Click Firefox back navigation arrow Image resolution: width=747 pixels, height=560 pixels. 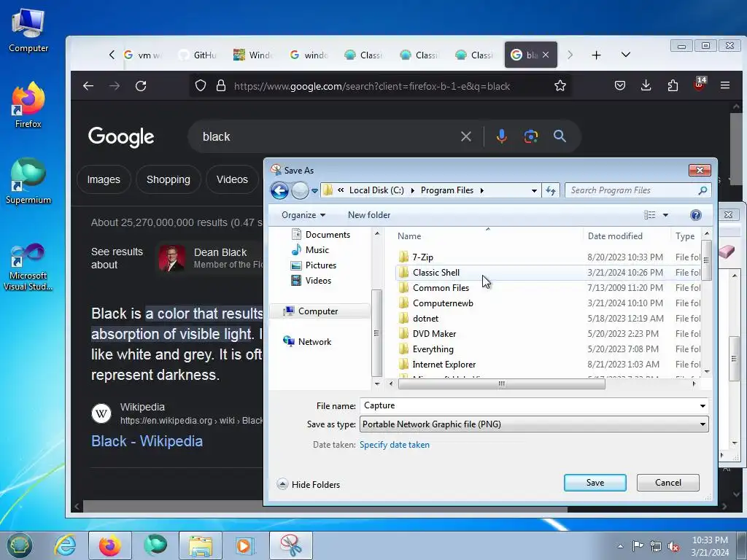[x=88, y=86]
